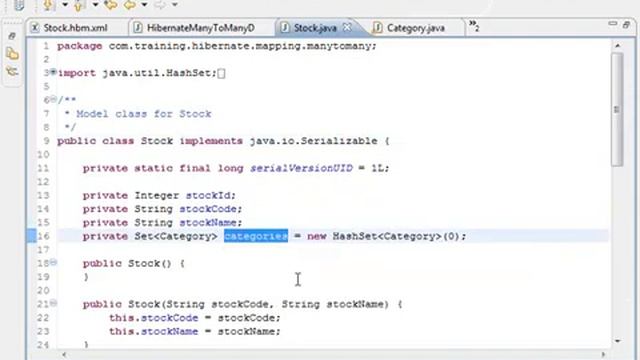
Task: Click 'java.io.Serializable' on line 9
Action: pos(313,141)
